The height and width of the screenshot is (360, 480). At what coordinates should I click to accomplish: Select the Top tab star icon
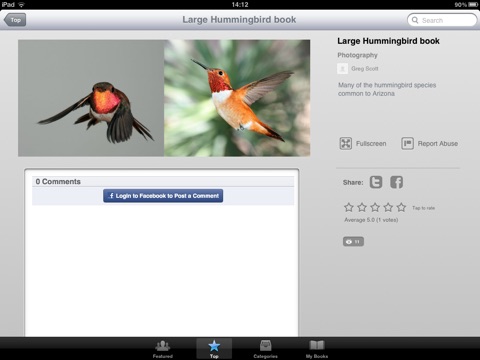click(x=214, y=346)
